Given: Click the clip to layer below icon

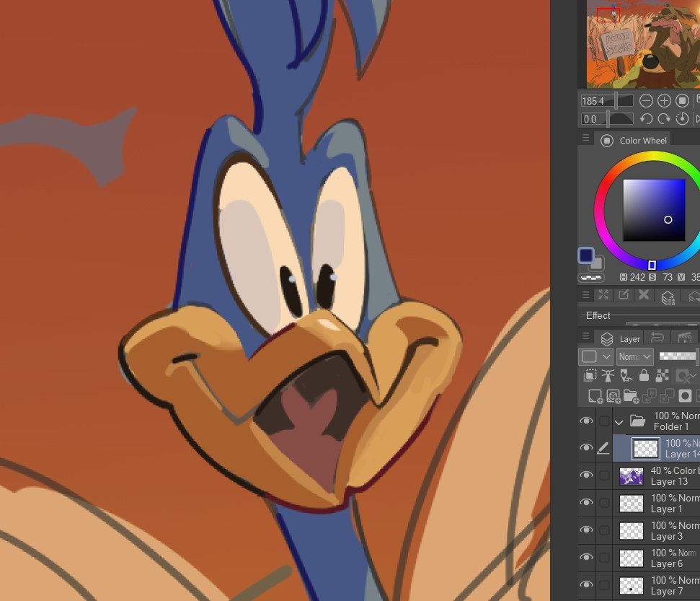Looking at the screenshot, I should click(590, 375).
